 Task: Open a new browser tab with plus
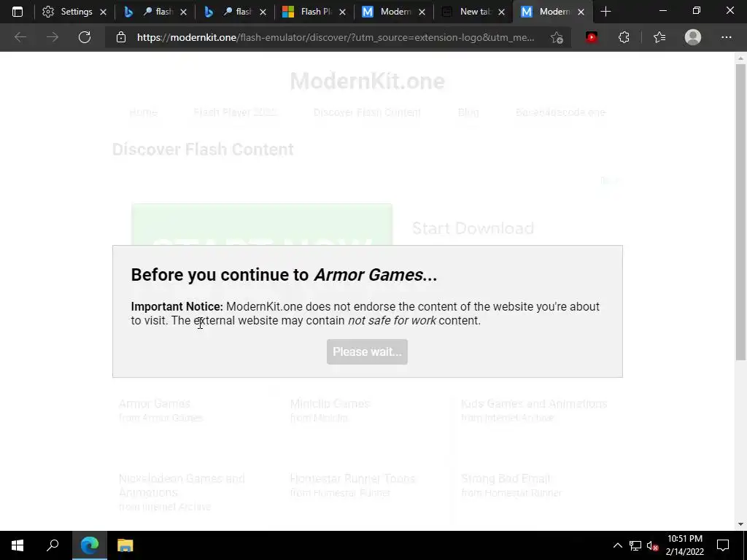point(606,12)
